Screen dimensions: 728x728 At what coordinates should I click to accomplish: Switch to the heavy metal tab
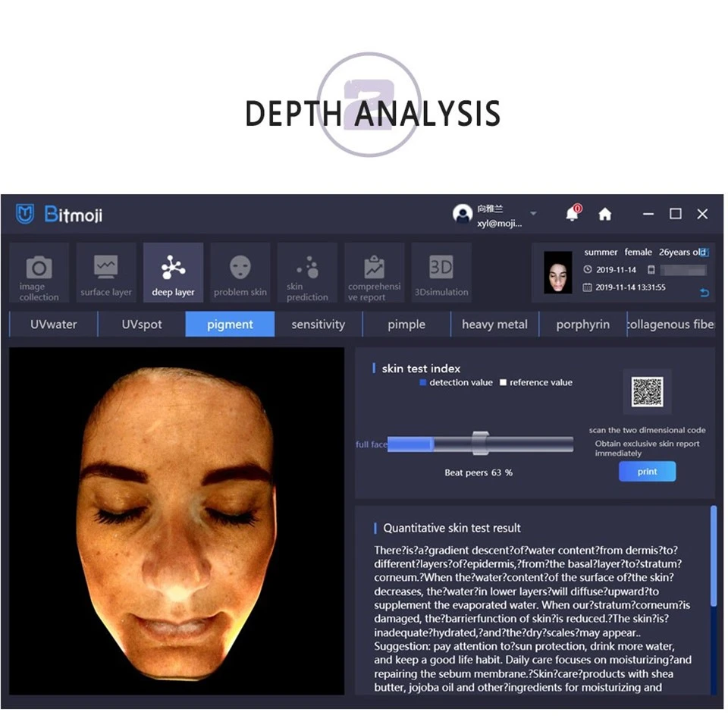tap(494, 324)
